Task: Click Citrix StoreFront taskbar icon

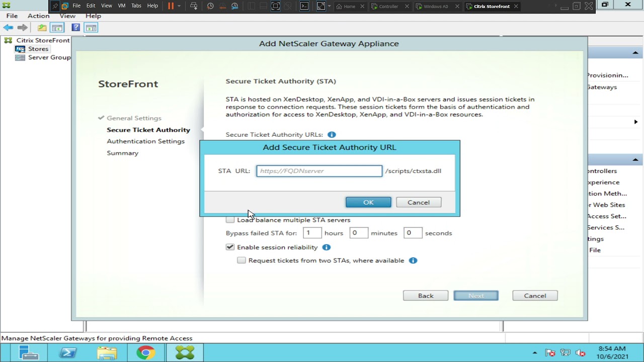Action: coord(185,353)
